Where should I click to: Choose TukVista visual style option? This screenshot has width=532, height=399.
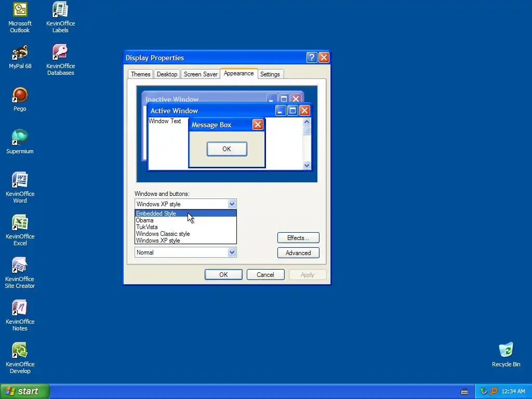pos(185,227)
